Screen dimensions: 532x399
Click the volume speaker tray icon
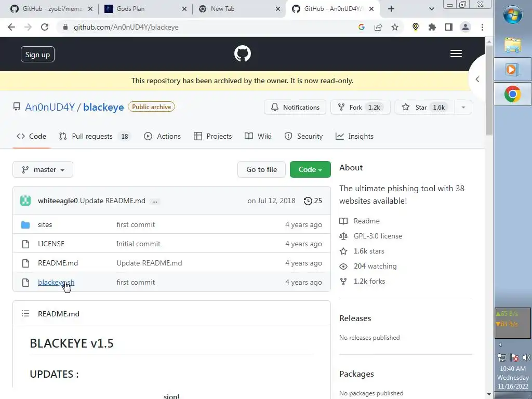[526, 357]
